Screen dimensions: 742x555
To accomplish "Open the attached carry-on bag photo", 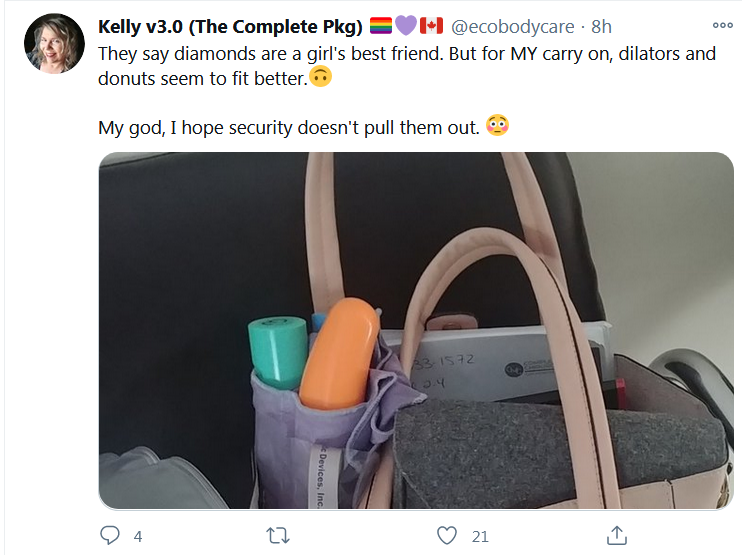I will tap(416, 330).
